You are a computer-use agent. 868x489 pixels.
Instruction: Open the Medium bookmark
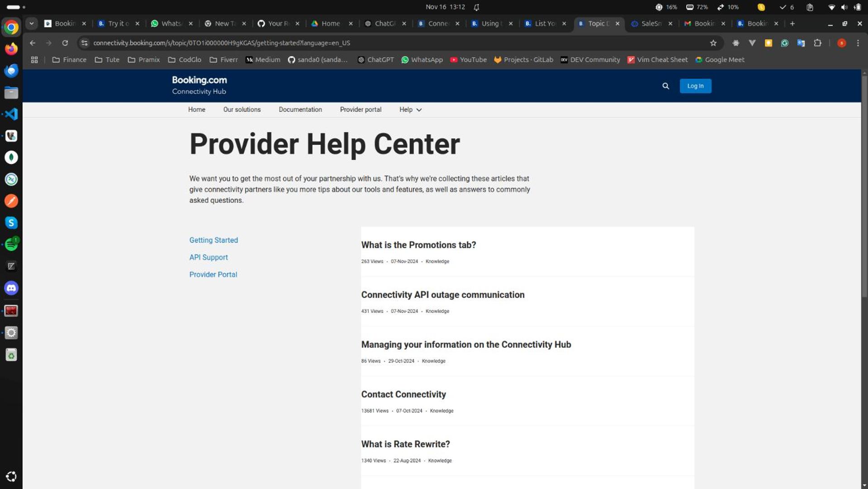click(263, 60)
